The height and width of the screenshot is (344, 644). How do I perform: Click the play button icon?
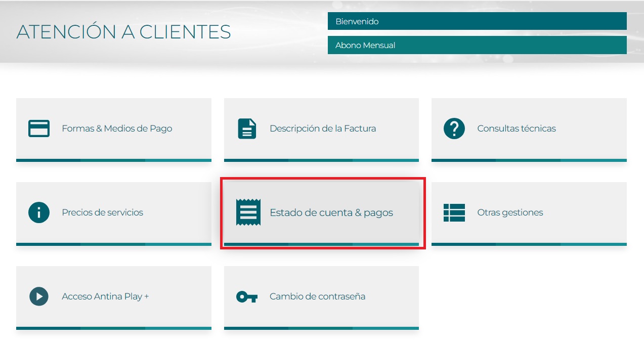38,296
